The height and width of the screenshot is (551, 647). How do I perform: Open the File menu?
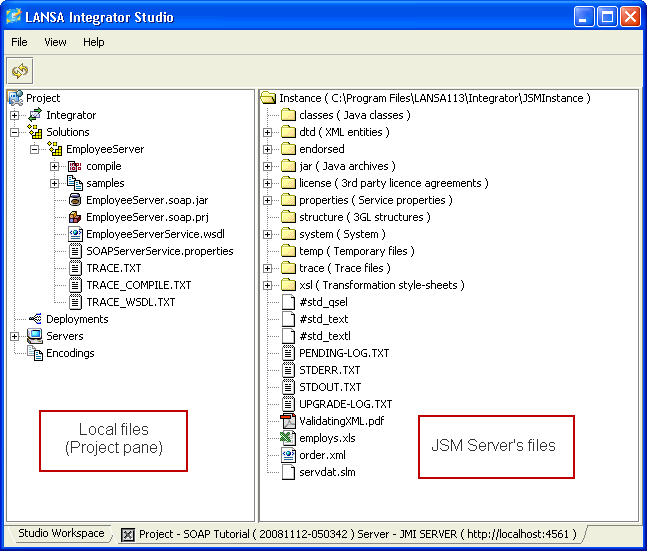click(19, 42)
